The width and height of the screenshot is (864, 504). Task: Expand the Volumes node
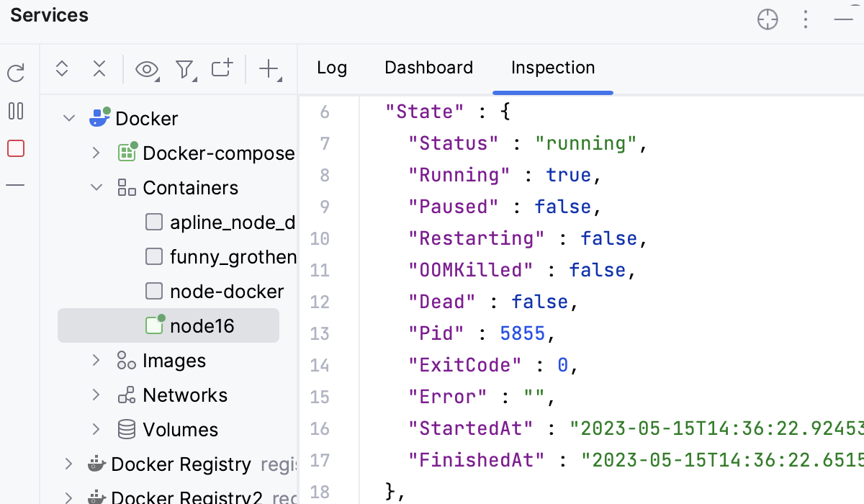click(x=96, y=429)
